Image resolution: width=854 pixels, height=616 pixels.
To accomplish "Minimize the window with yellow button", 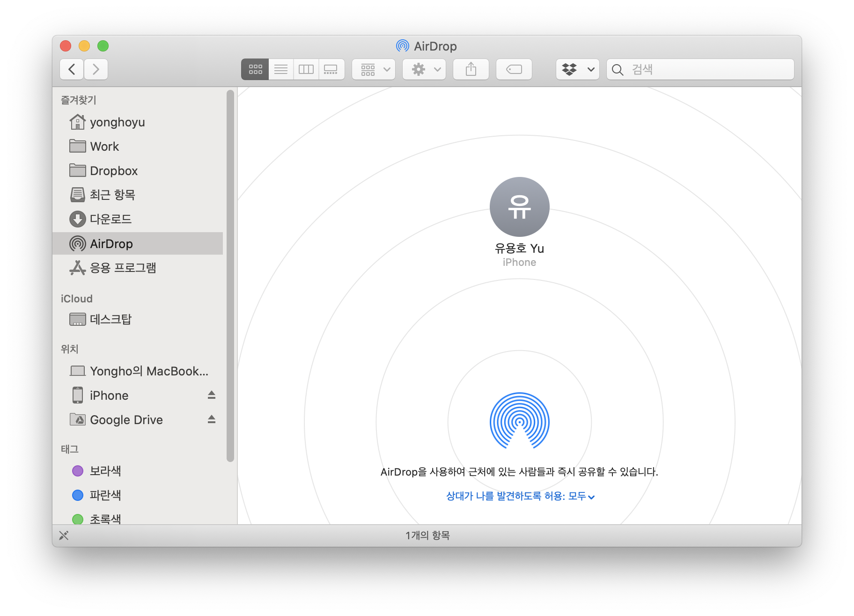I will 84,46.
